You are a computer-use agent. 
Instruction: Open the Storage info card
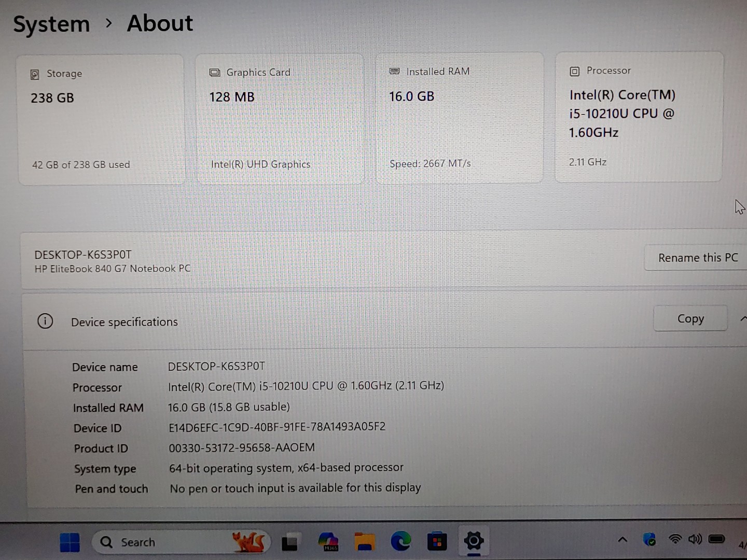[101, 119]
